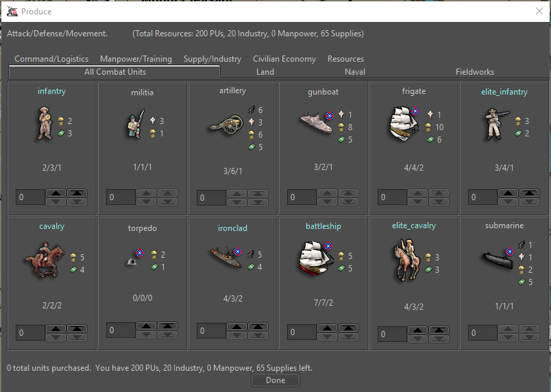This screenshot has height=392, width=551.
Task: Open the Command/Logistics tab
Action: pyautogui.click(x=51, y=59)
